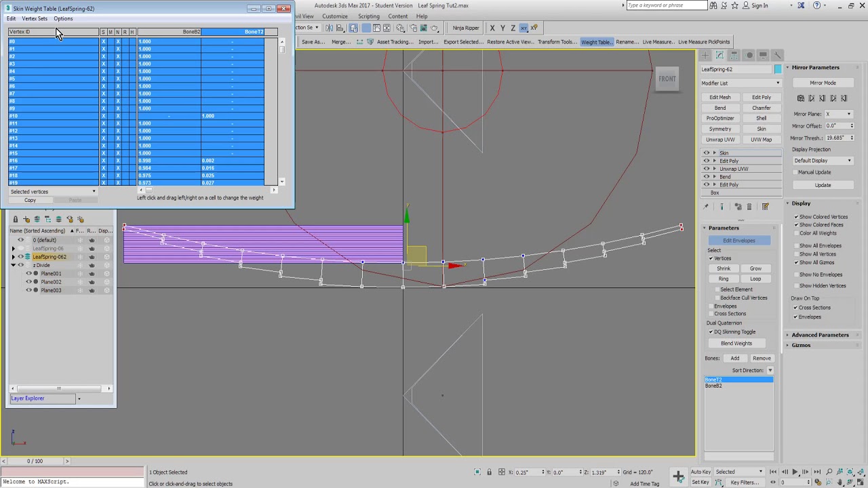The height and width of the screenshot is (488, 868).
Task: Constrain to Z axis
Action: [513, 28]
